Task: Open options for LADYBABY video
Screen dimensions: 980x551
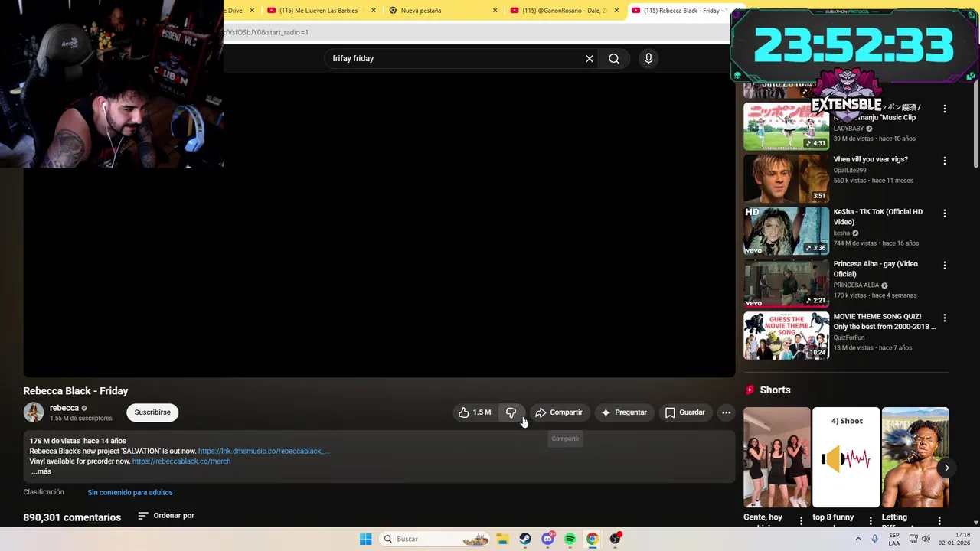Action: click(944, 109)
